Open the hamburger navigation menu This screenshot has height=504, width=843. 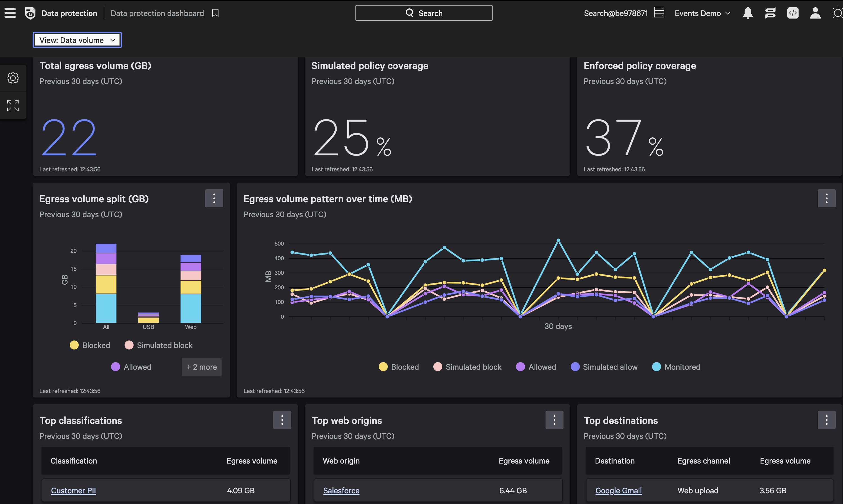click(10, 13)
